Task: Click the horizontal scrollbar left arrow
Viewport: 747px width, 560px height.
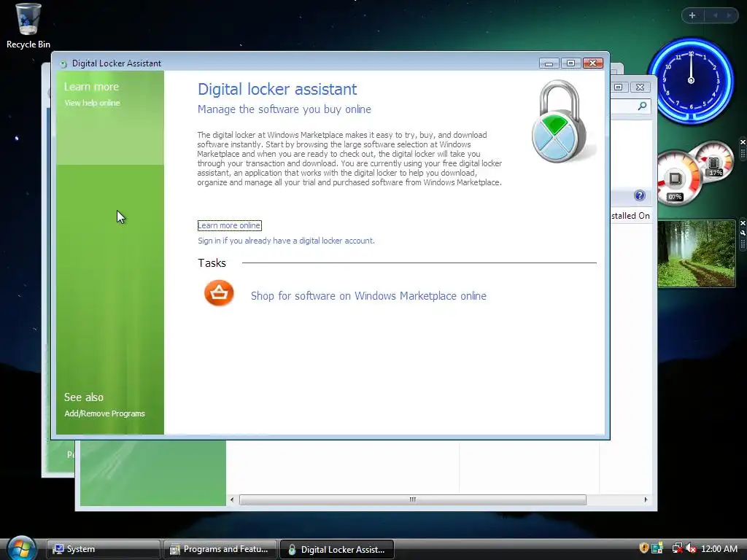Action: (232, 499)
